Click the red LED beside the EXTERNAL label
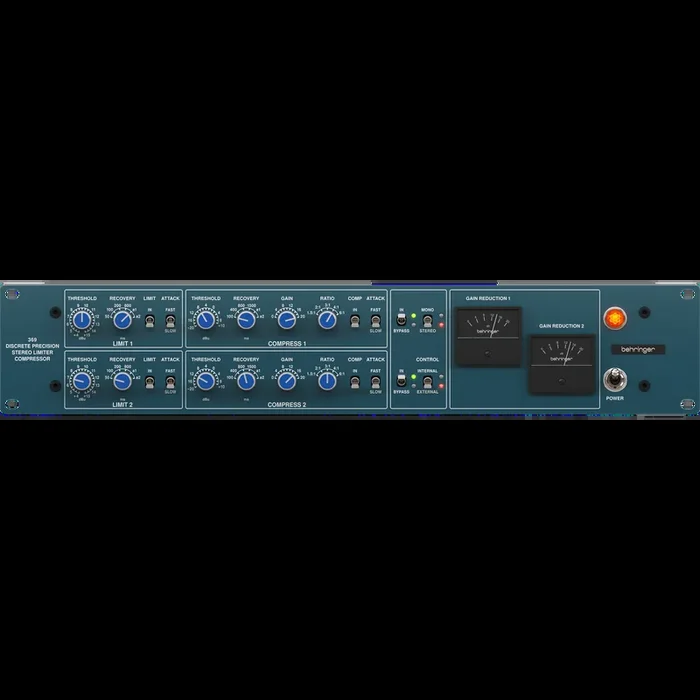The height and width of the screenshot is (700, 700). tap(441, 386)
